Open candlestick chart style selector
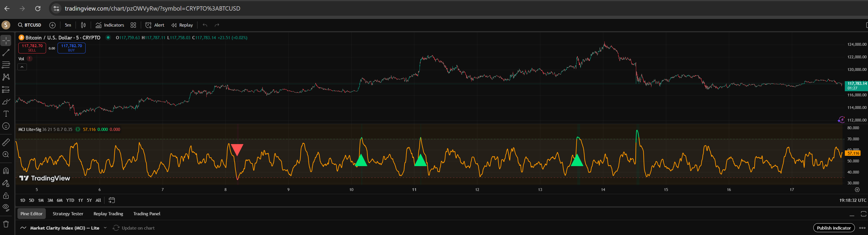868x235 pixels. (x=83, y=25)
